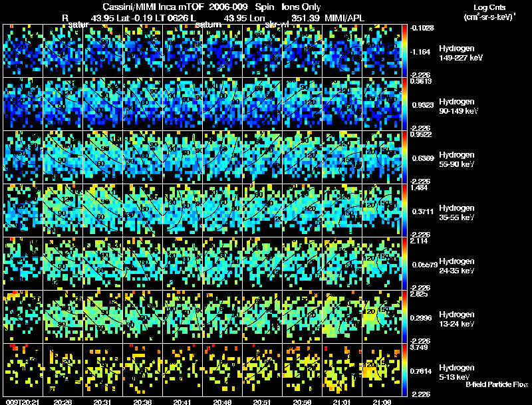Select the 'Hydrogen 13-24 keV' row label
The image size is (532, 405).
pyautogui.click(x=457, y=319)
